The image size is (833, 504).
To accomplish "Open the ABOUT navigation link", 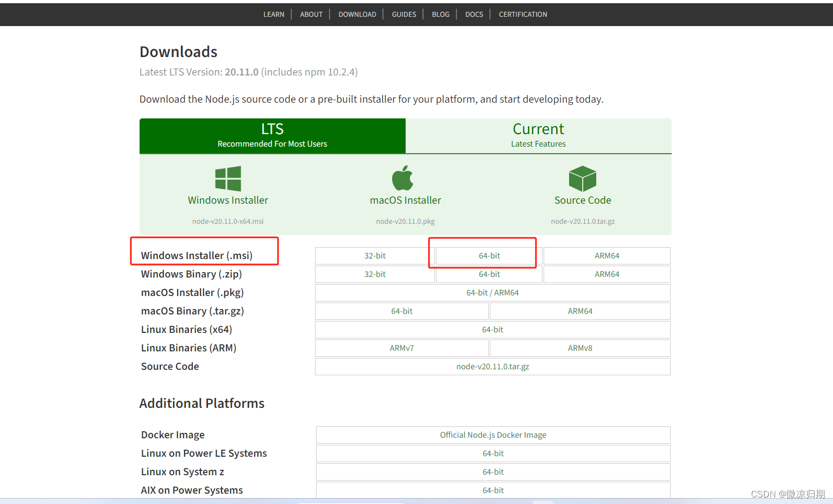I will [x=311, y=15].
